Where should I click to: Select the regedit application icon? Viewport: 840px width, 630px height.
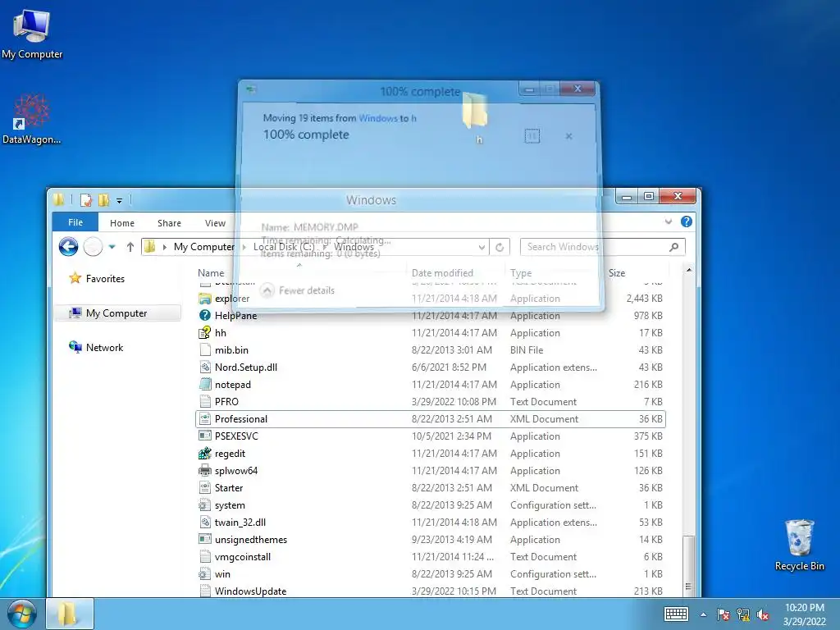[x=204, y=453]
